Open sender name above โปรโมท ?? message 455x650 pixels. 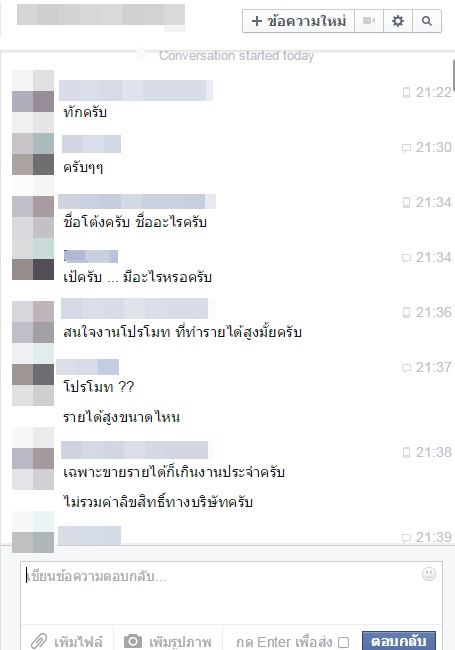[x=88, y=367]
